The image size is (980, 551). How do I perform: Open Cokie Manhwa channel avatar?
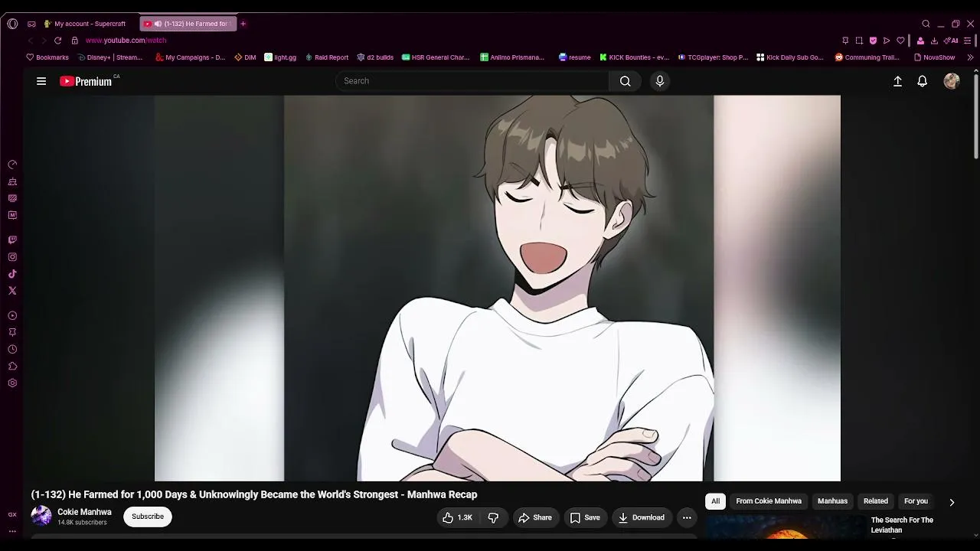(41, 517)
